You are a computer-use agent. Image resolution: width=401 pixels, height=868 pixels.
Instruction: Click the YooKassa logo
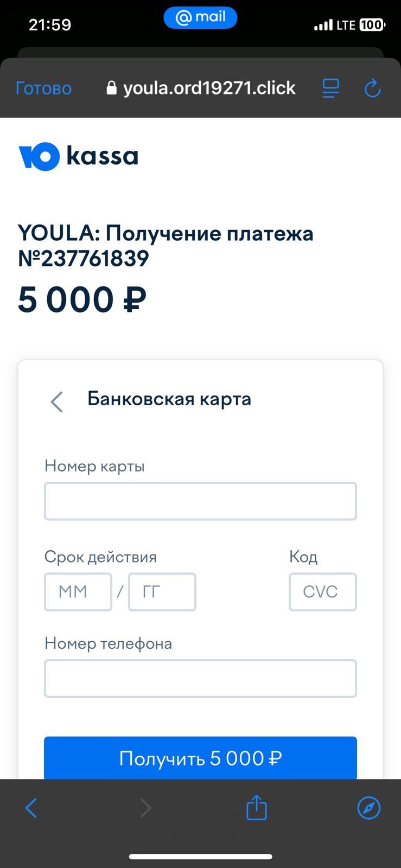(x=79, y=156)
